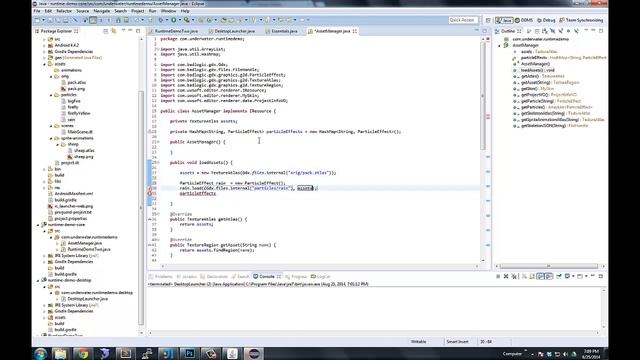Switch to DesktopLauncher.java editor tab
Image resolution: width=640 pixels, height=360 pixels.
pyautogui.click(x=233, y=31)
